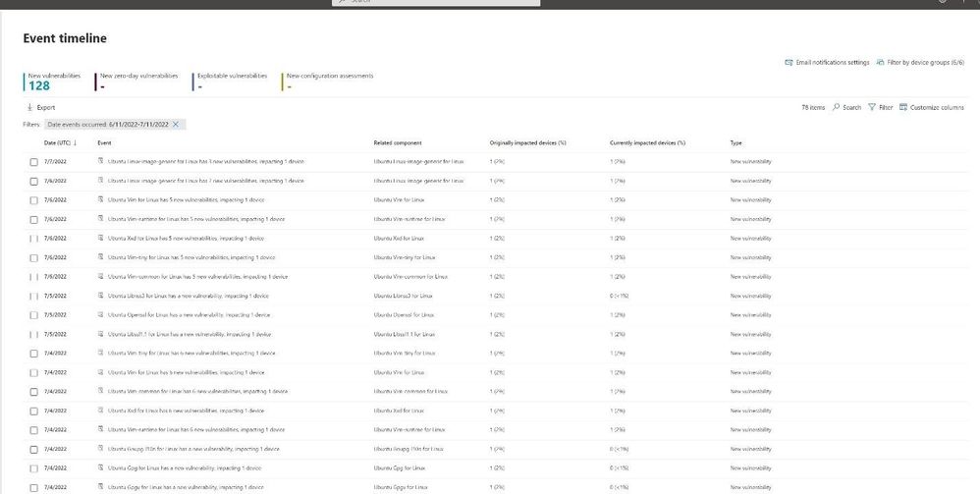980x494 pixels.
Task: Click the Customize columns icon
Action: tap(903, 107)
